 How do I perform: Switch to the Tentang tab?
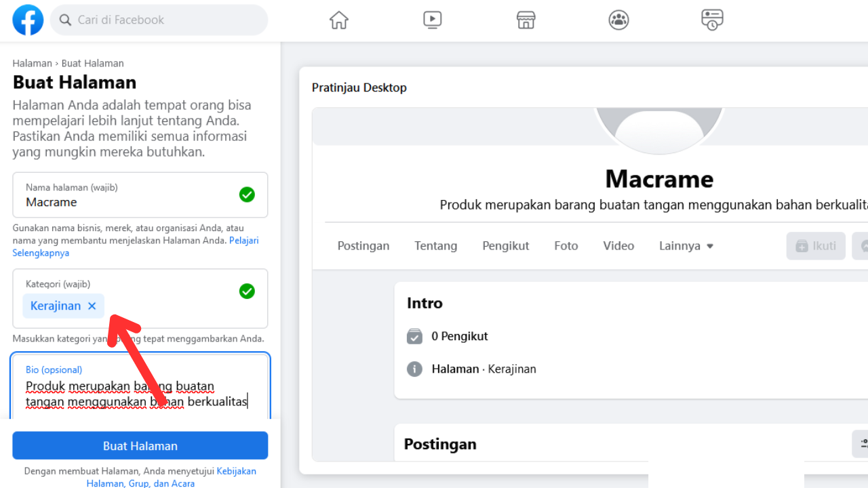pyautogui.click(x=436, y=246)
